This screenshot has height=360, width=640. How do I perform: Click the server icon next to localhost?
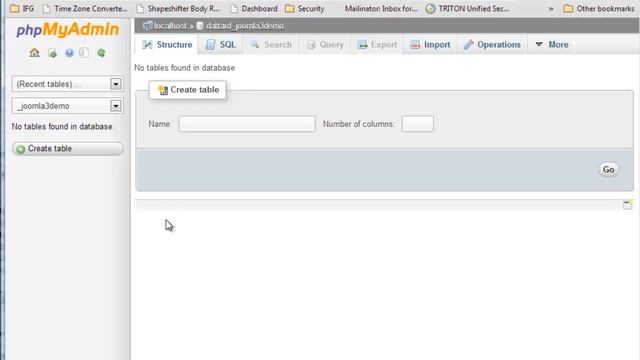coord(148,26)
